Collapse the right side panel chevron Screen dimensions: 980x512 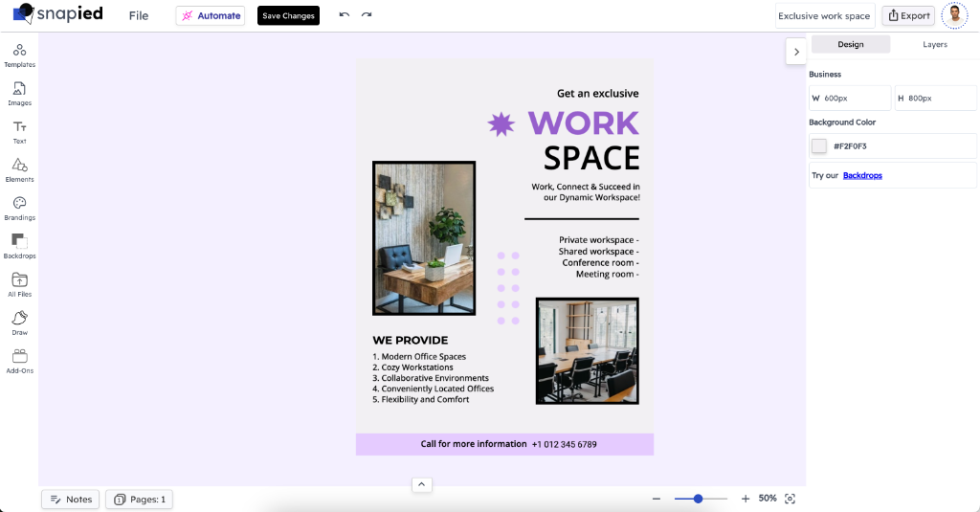(796, 52)
